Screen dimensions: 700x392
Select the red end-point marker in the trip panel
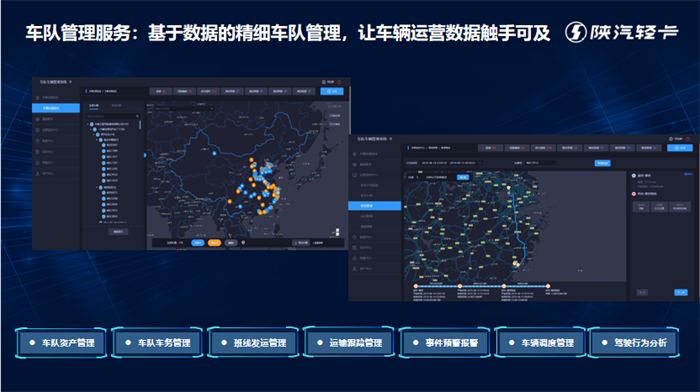pos(634,194)
